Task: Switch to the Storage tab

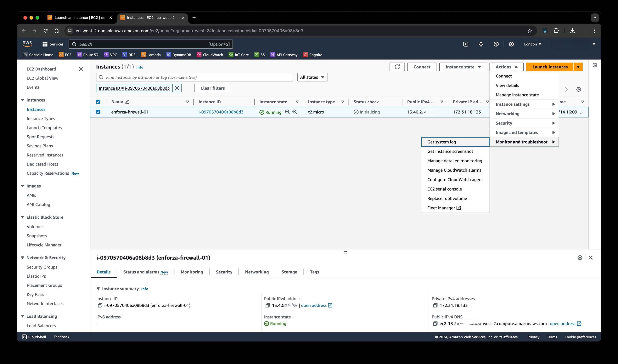Action: 289,272
